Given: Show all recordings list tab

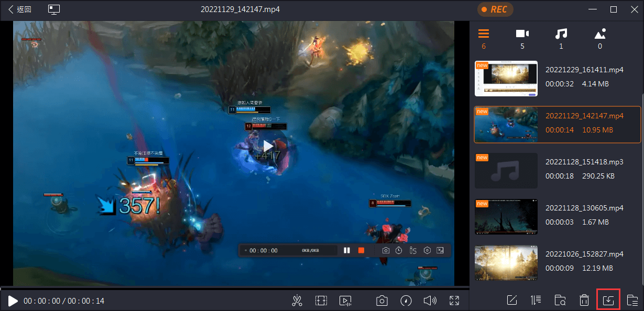Looking at the screenshot, I should click(483, 39).
